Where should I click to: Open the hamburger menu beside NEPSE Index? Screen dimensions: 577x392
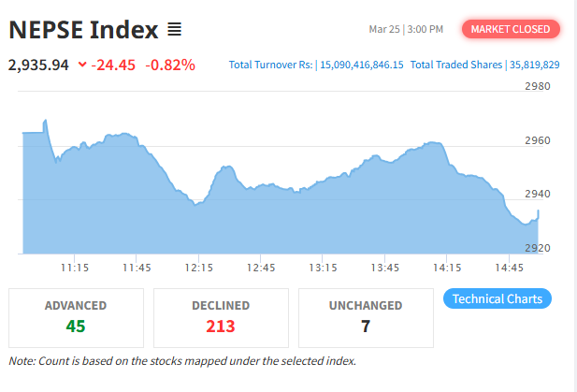(x=174, y=30)
